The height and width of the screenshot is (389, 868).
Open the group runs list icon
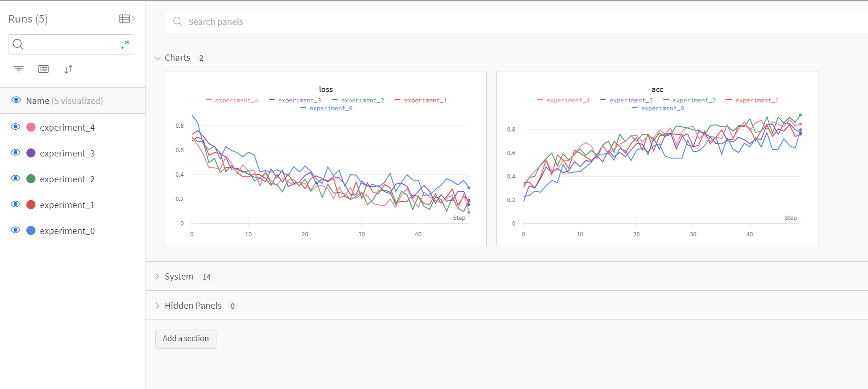43,69
